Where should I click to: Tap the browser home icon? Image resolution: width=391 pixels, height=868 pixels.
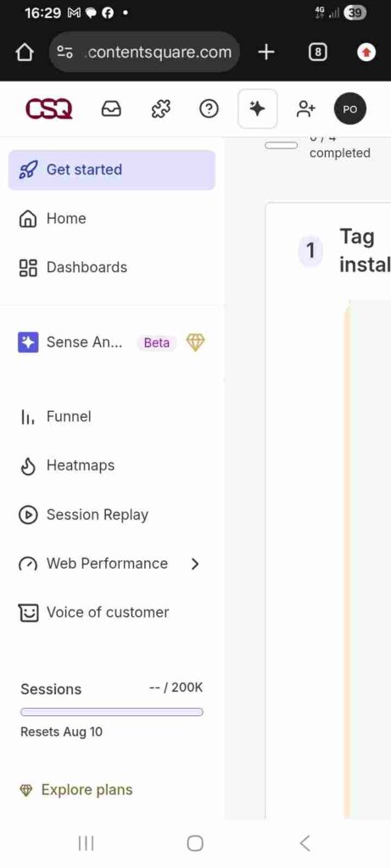pos(25,53)
